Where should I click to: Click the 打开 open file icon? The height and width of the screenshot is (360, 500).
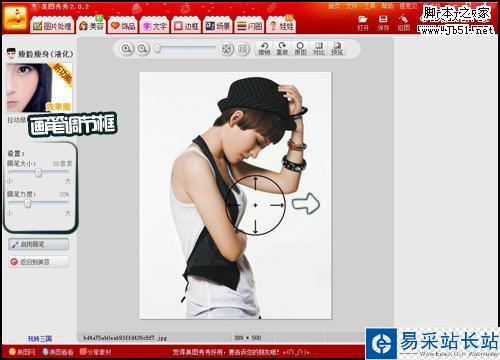363,23
